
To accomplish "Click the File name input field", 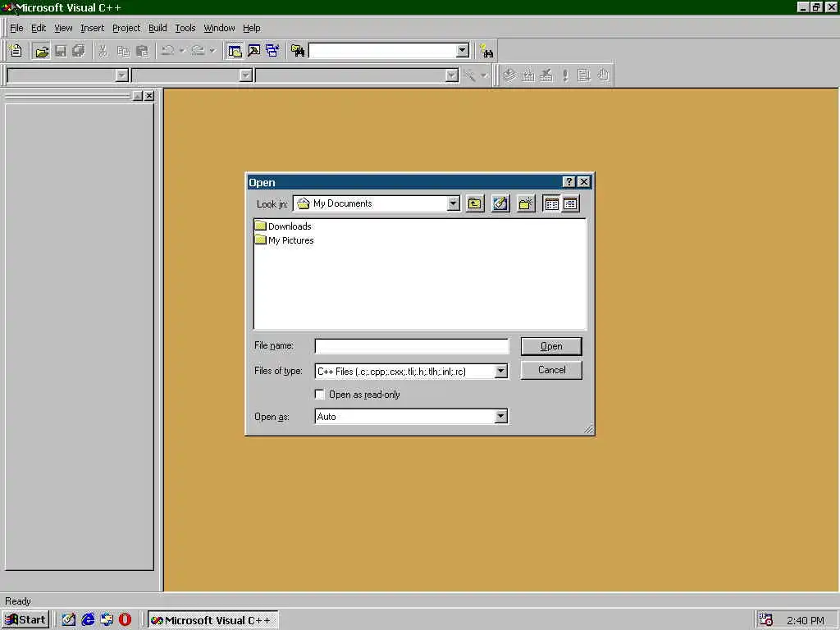I will click(412, 346).
